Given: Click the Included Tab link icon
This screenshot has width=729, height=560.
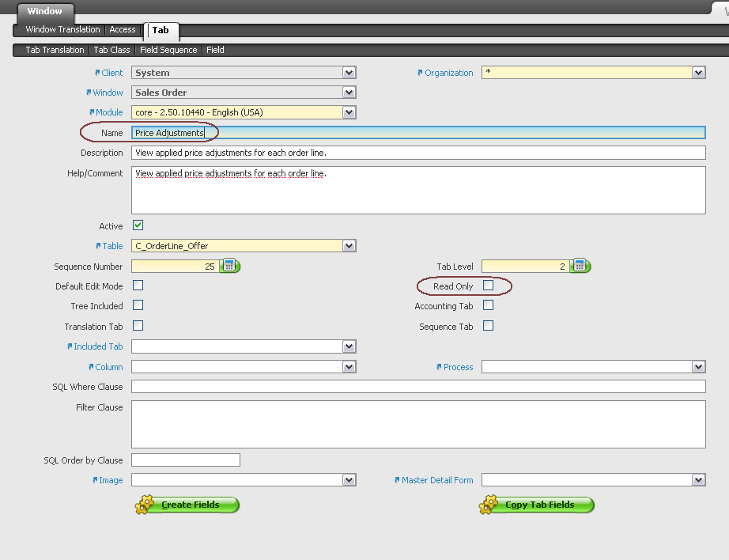Looking at the screenshot, I should pos(70,346).
